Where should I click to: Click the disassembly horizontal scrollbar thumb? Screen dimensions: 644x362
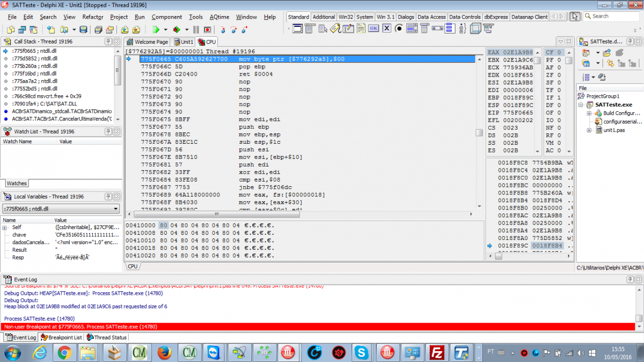217,214
